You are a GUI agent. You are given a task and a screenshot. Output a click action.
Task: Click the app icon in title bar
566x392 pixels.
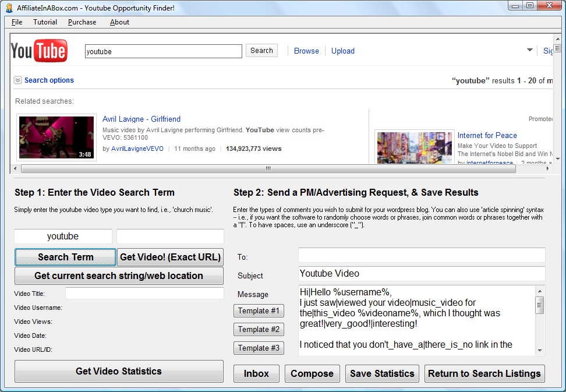(x=9, y=8)
